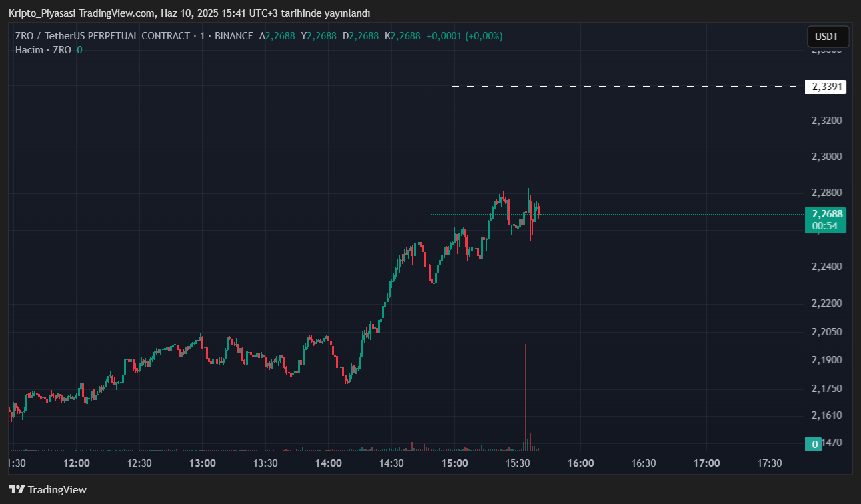The width and height of the screenshot is (861, 504).
Task: Click the 2,2050 price axis label
Action: click(826, 331)
